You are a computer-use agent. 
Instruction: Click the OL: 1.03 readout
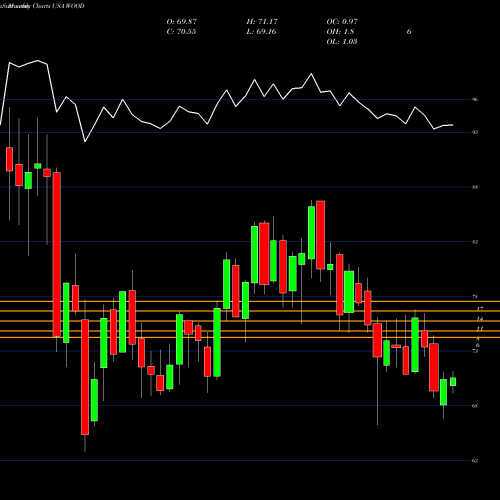(342, 42)
